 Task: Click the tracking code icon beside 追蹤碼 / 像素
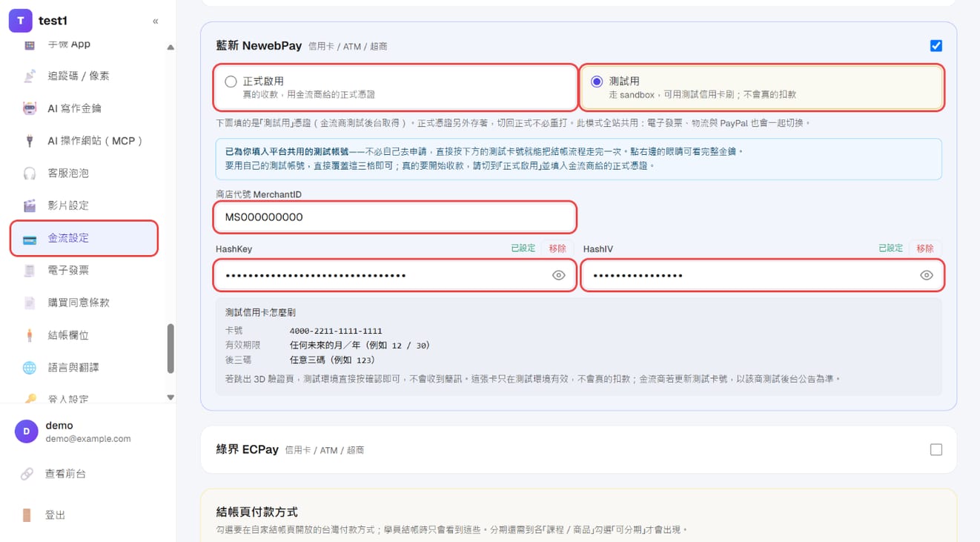(x=30, y=76)
